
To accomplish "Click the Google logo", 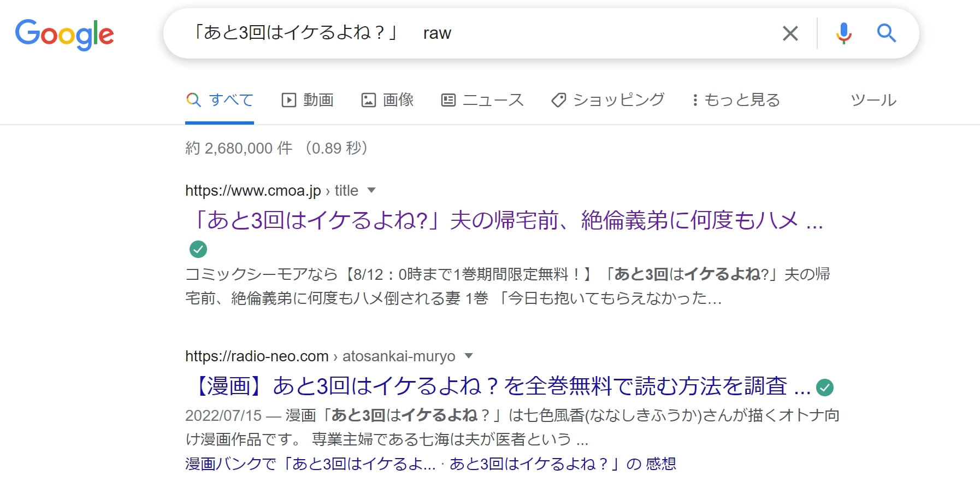I will pos(64,34).
